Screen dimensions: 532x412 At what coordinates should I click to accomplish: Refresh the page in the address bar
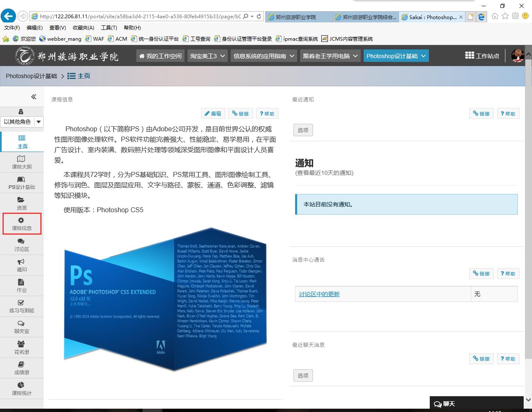259,17
